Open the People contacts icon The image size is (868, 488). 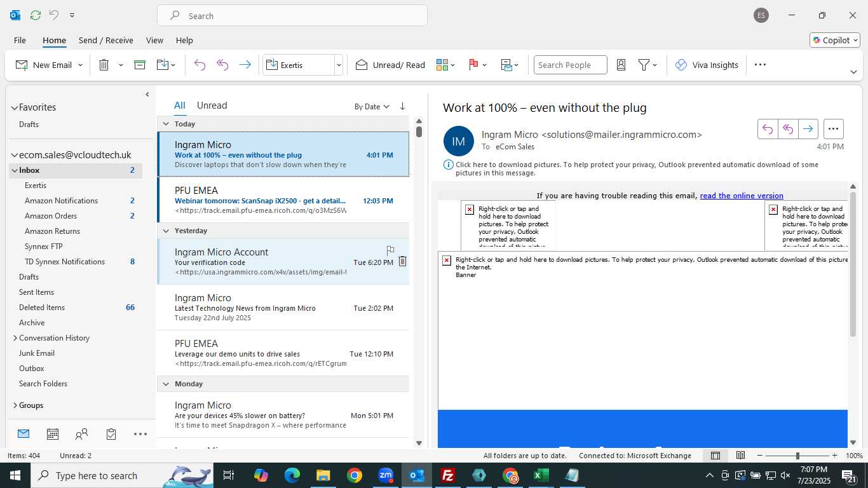tap(81, 434)
